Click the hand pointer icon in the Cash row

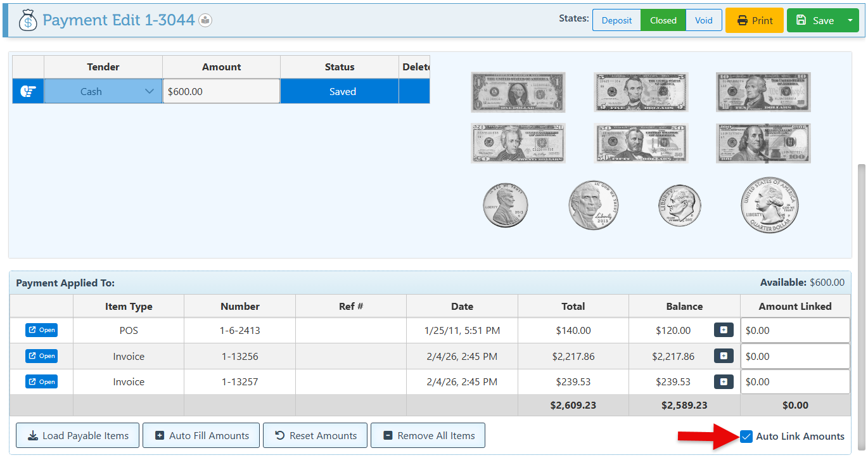click(x=28, y=91)
